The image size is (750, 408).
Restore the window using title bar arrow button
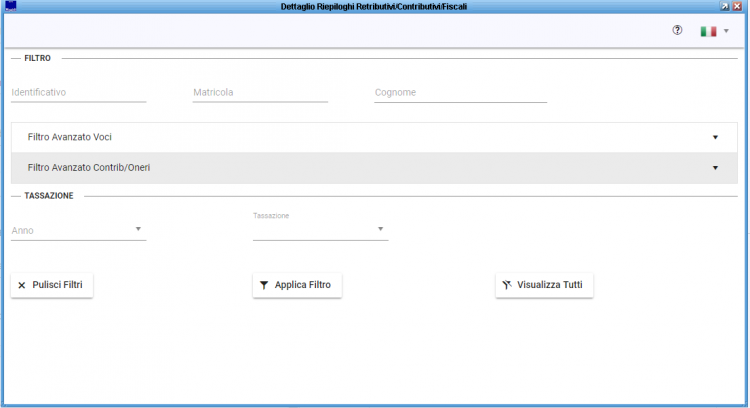tap(725, 6)
